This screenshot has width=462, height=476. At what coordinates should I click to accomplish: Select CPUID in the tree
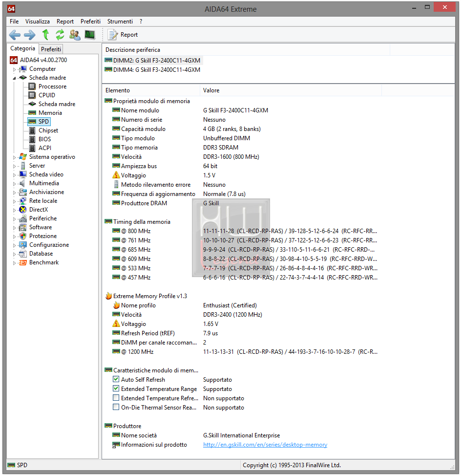point(47,95)
